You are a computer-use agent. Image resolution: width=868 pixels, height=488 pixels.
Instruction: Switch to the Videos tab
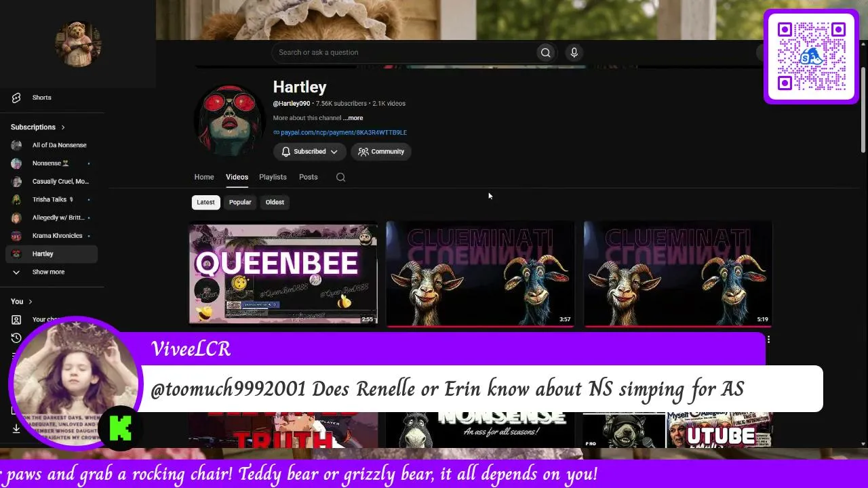tap(237, 177)
